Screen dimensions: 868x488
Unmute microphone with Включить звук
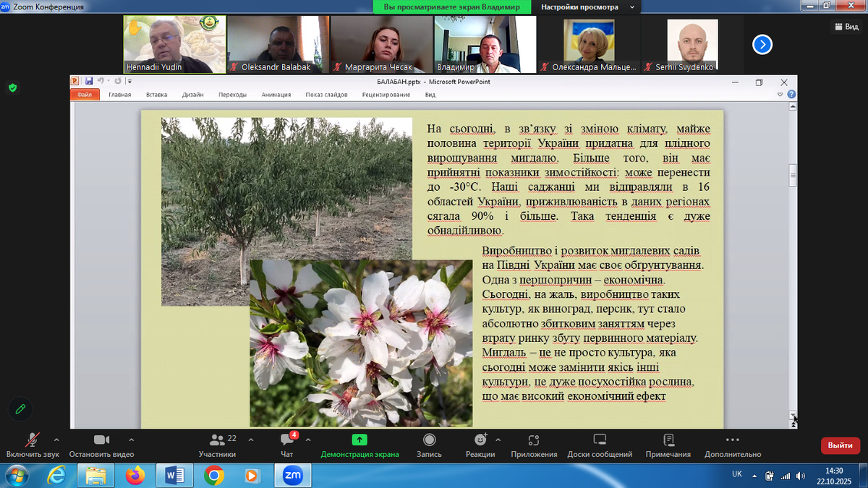coord(32,440)
